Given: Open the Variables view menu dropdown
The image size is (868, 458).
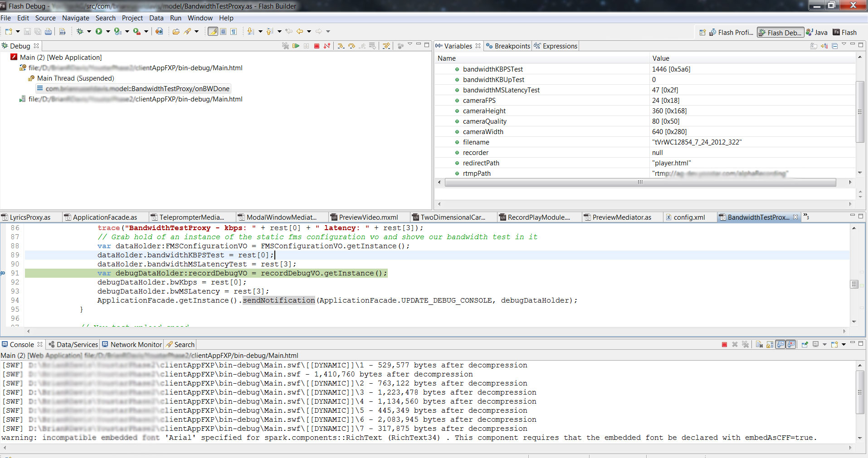Looking at the screenshot, I should point(844,44).
